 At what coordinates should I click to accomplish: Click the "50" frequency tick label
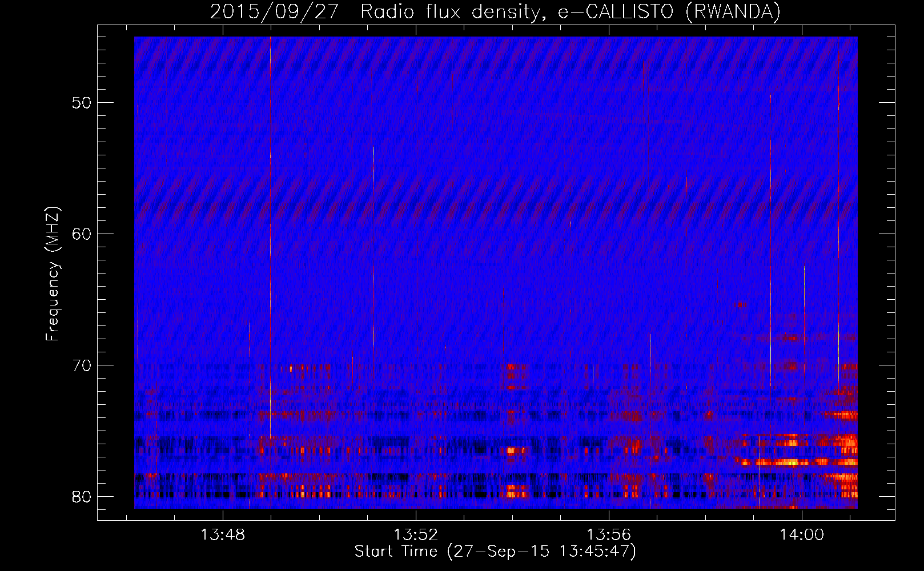(82, 103)
